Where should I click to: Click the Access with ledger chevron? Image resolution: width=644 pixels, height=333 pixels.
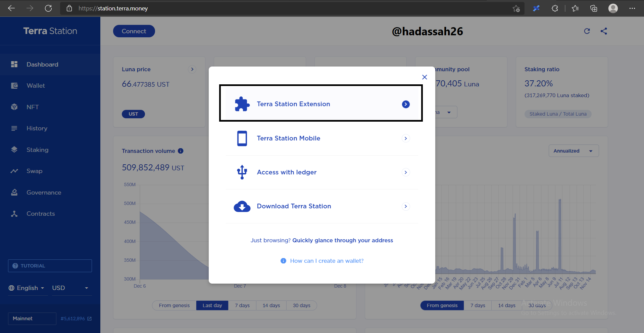[x=406, y=172]
